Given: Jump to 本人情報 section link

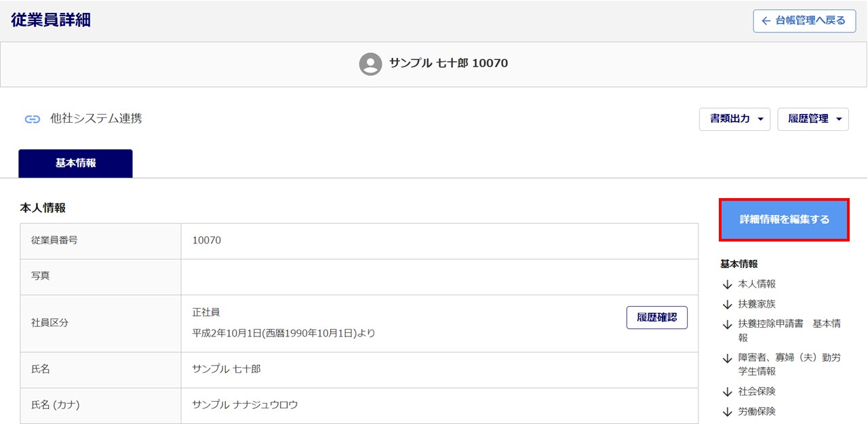Looking at the screenshot, I should tap(757, 284).
